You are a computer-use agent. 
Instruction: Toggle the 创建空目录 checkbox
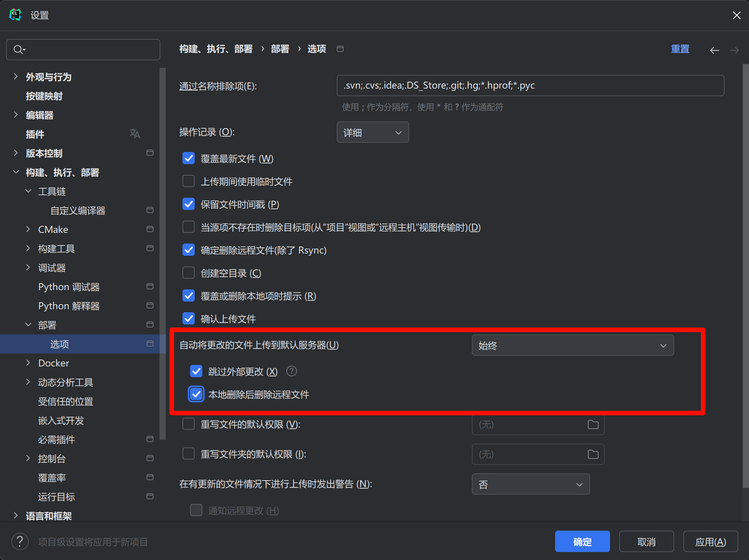(x=189, y=273)
